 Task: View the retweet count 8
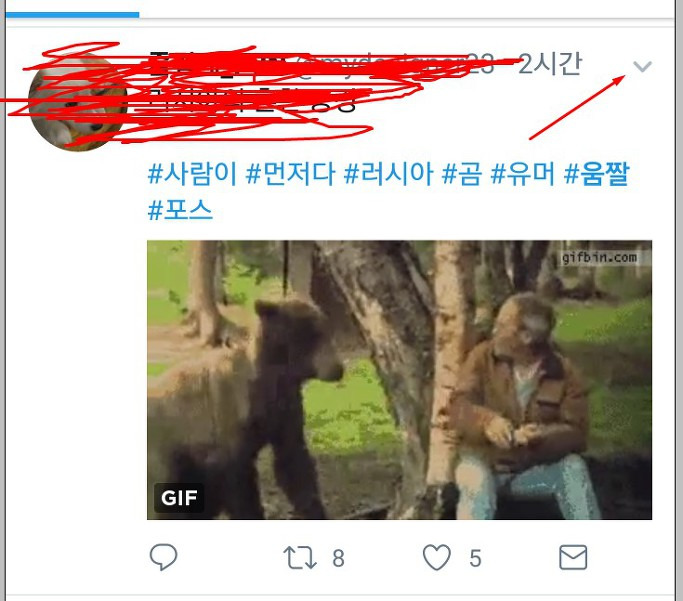coord(338,558)
